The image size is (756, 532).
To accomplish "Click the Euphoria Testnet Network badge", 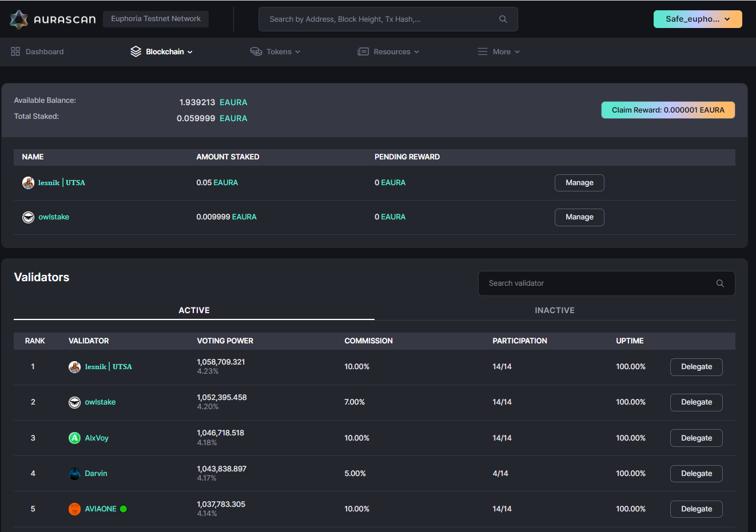I will click(x=156, y=19).
